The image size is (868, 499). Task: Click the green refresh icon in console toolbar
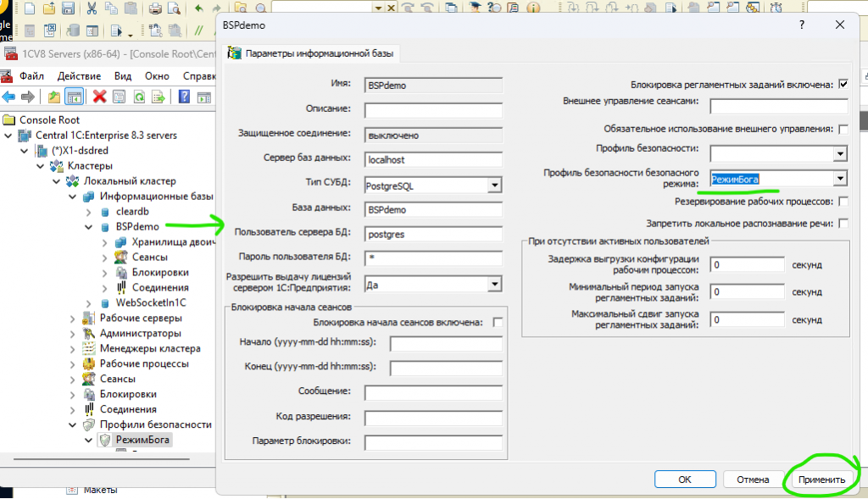tap(139, 97)
